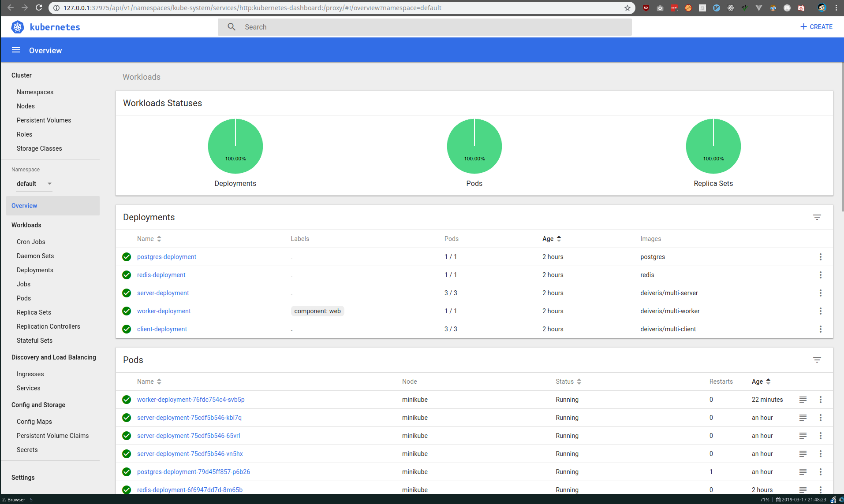Screen dimensions: 844x504
Task: Open the hamburger navigation menu
Action: click(x=16, y=50)
